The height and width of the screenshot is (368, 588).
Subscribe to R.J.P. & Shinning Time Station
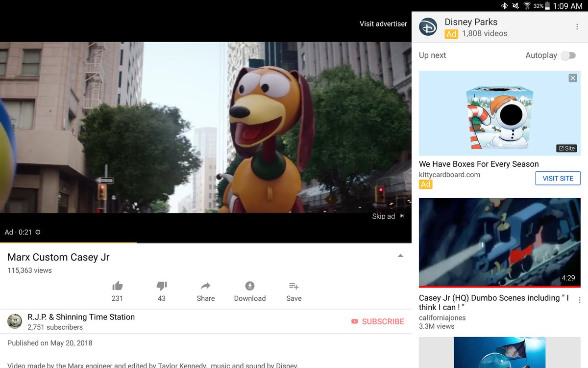(x=378, y=321)
